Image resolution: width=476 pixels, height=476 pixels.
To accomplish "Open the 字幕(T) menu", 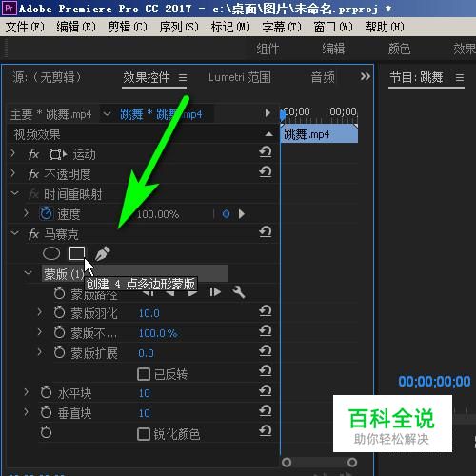I will [282, 27].
